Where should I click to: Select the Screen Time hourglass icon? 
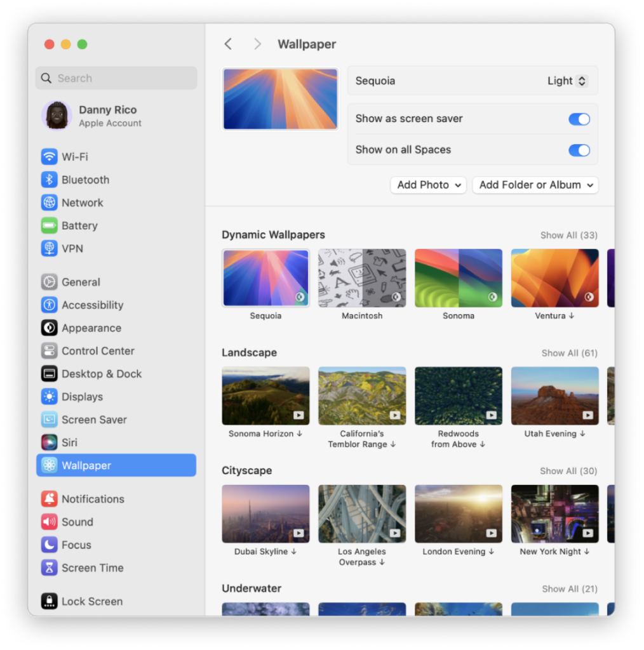[49, 567]
